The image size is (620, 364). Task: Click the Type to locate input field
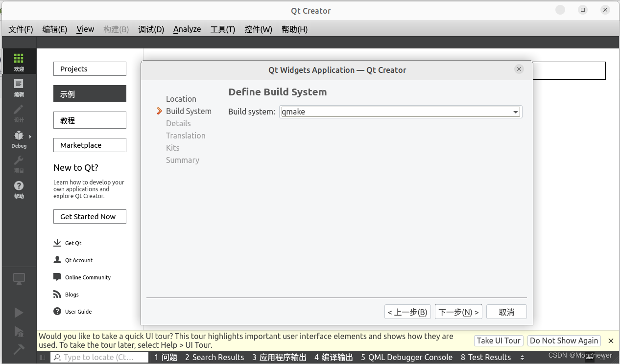pyautogui.click(x=99, y=357)
